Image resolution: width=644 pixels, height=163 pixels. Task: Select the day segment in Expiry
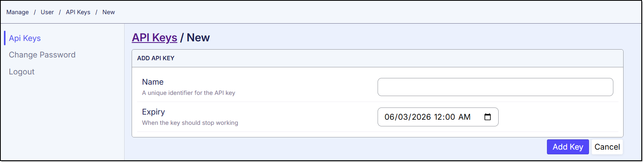pyautogui.click(x=402, y=117)
